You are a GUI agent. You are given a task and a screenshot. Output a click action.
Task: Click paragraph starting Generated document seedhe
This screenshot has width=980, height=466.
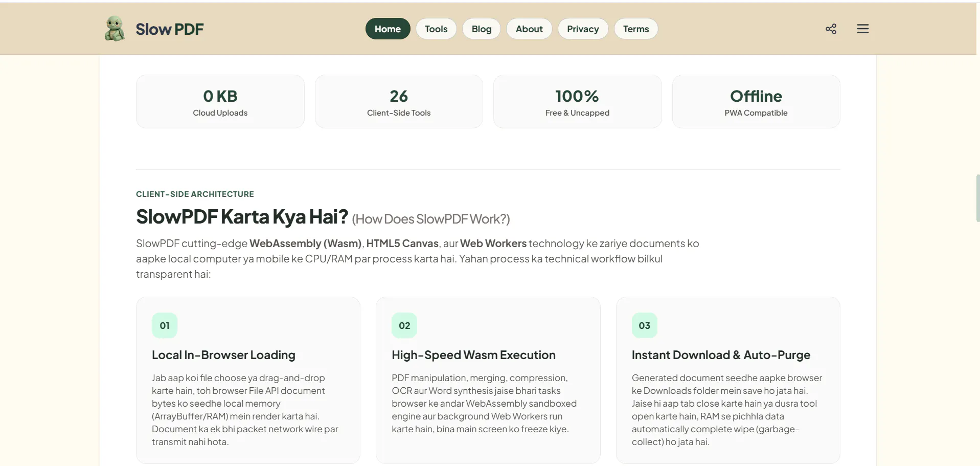[x=727, y=410]
